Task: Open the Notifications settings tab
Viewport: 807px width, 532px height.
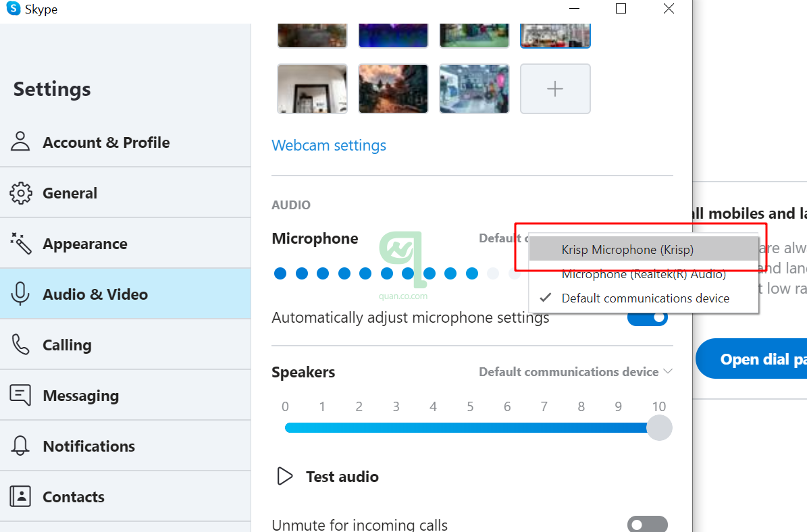Action: [x=126, y=446]
